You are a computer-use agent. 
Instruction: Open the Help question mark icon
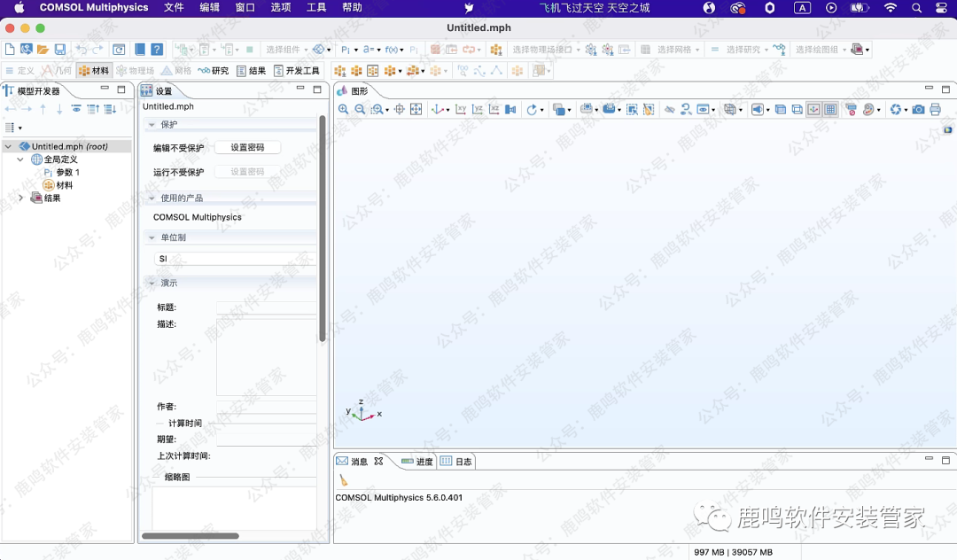click(157, 50)
